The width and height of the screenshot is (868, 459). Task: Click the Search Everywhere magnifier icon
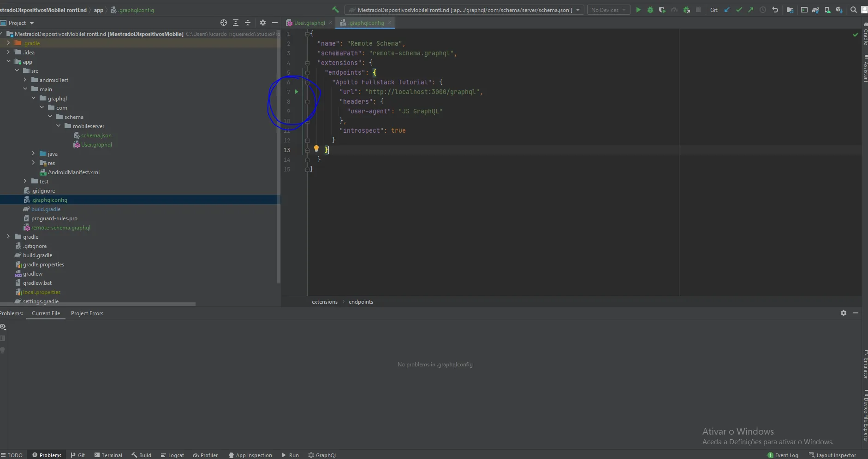point(853,10)
